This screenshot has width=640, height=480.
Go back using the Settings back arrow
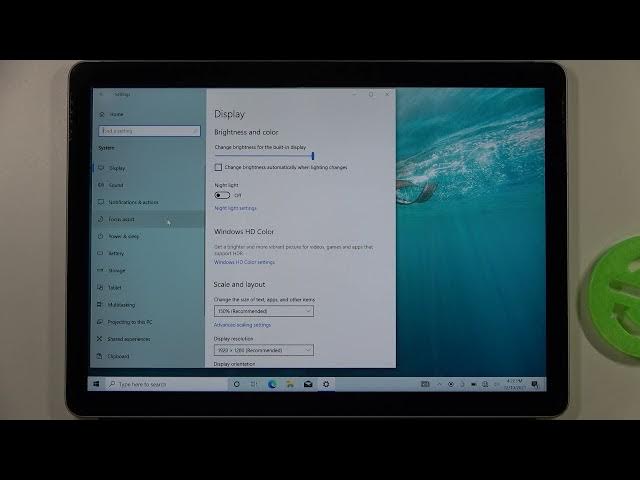pyautogui.click(x=101, y=94)
